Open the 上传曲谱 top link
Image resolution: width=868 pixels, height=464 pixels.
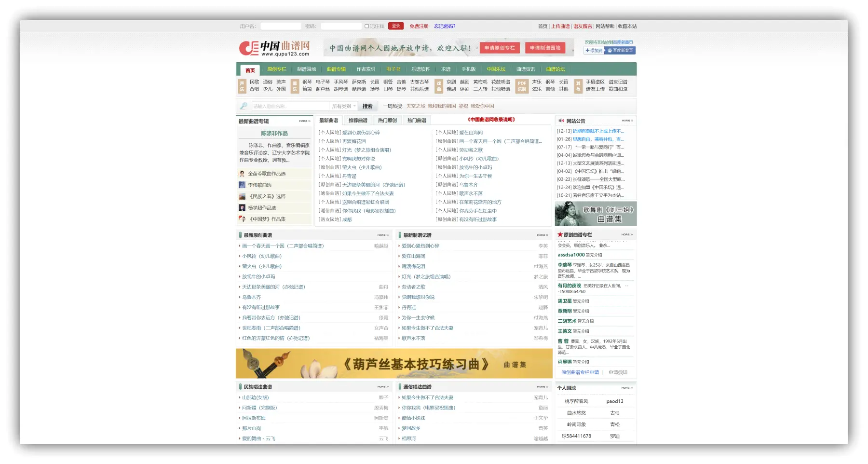click(560, 27)
